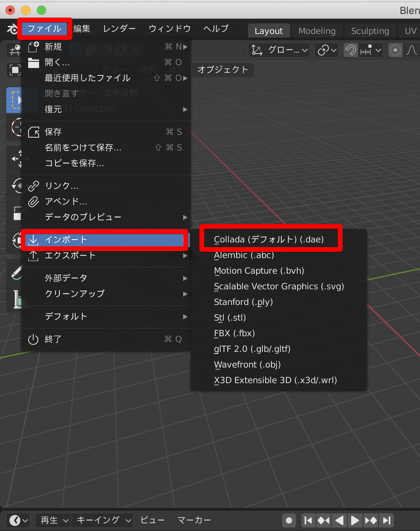Screen dimensions: 420x531
Task: Play the animation forward
Action: pyautogui.click(x=355, y=520)
